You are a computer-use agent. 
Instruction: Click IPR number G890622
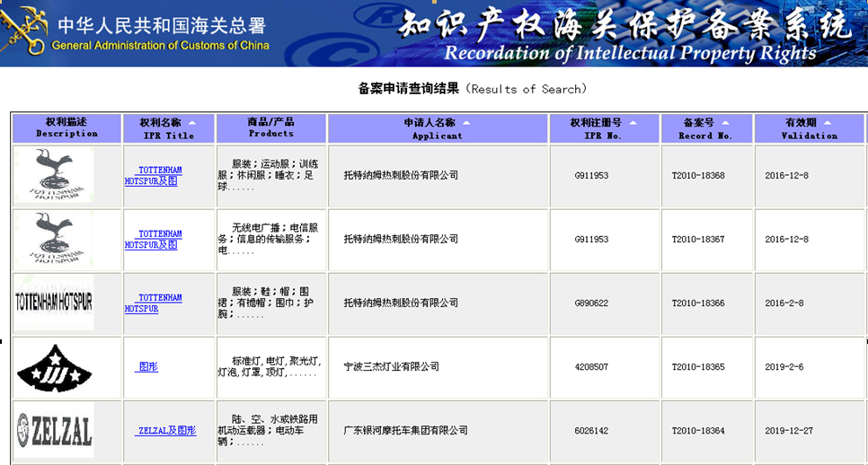pos(591,303)
